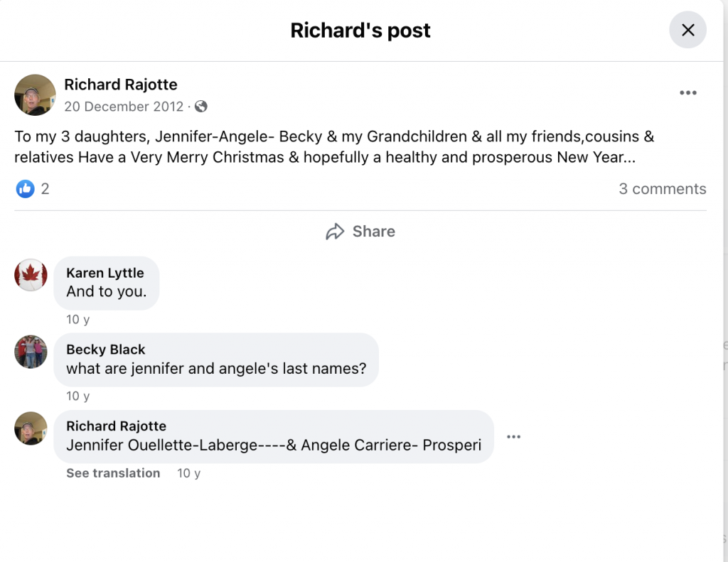Click Richard Rajotte name in comment
The image size is (728, 562).
[116, 426]
